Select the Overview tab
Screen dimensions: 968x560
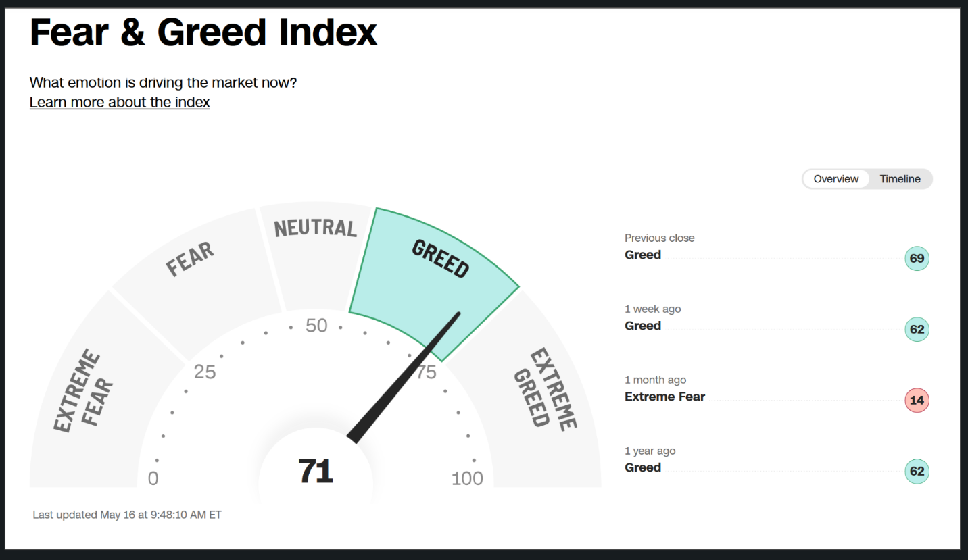coord(836,179)
